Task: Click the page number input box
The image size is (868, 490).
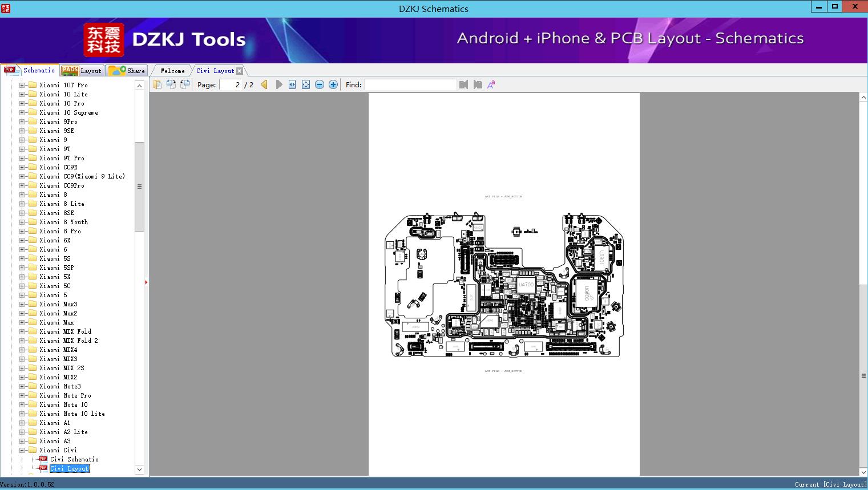Action: tap(230, 84)
